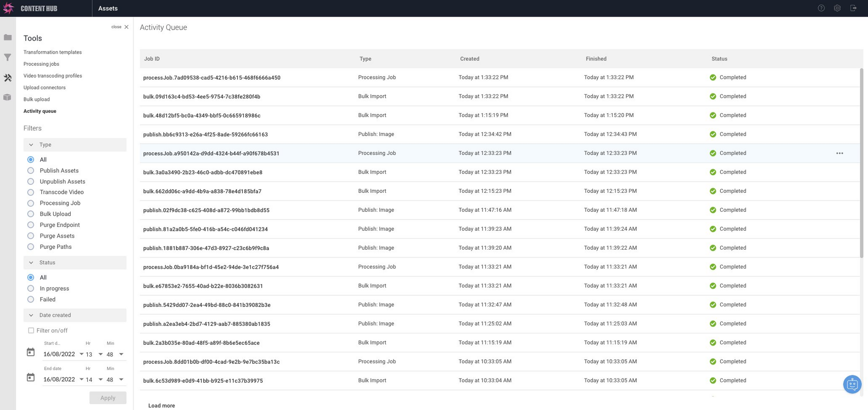The image size is (868, 410).
Task: Click the Type column header
Action: [365, 59]
